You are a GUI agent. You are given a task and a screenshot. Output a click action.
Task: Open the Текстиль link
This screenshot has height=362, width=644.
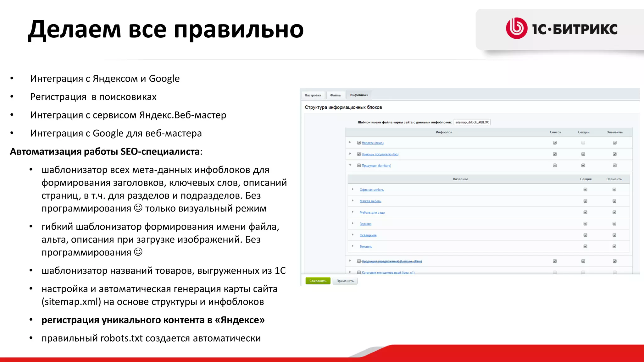click(x=366, y=247)
